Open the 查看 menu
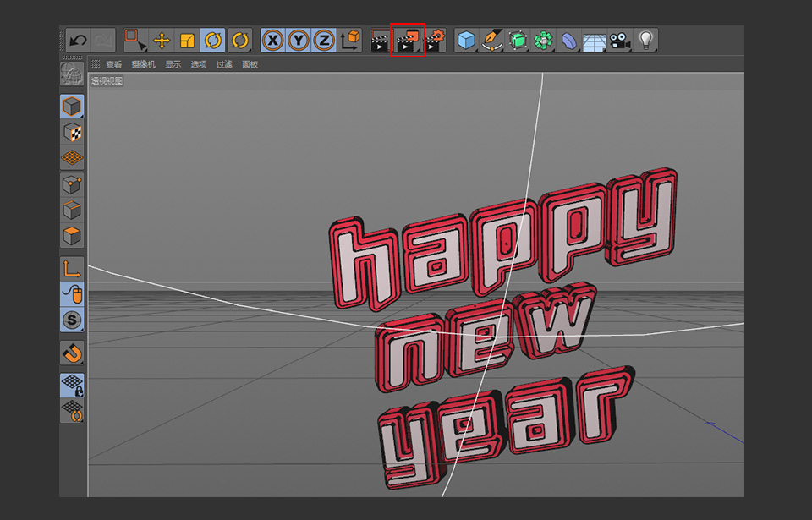Screen dimensions: 812x520 point(114,64)
